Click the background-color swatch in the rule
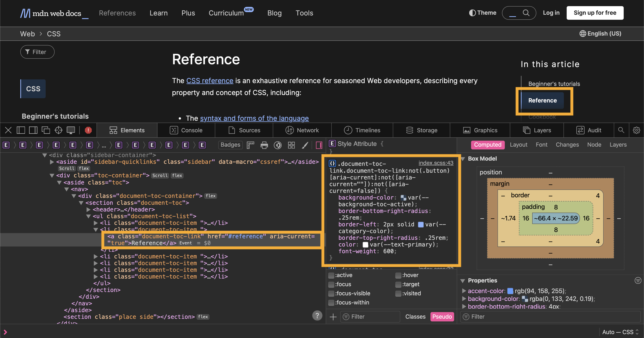 tap(403, 198)
